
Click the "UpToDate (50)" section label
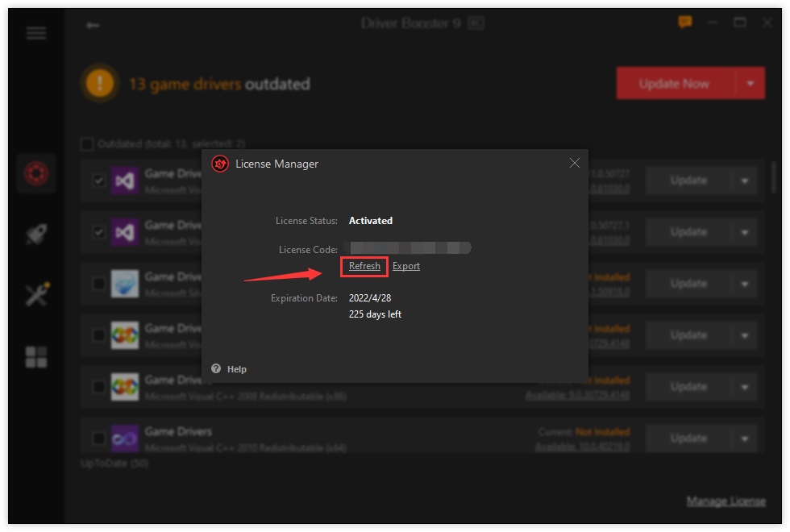click(x=114, y=463)
